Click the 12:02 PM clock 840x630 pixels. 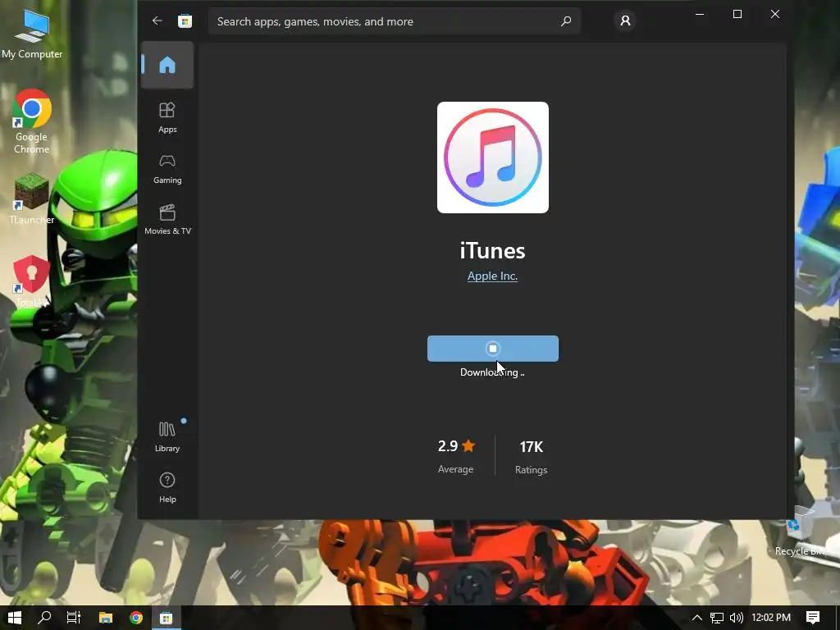(771, 618)
